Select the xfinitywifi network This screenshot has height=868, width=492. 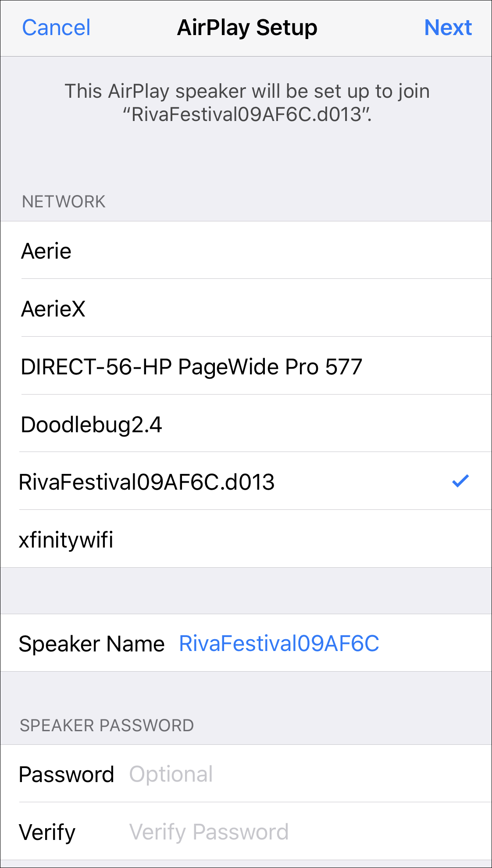coord(66,540)
